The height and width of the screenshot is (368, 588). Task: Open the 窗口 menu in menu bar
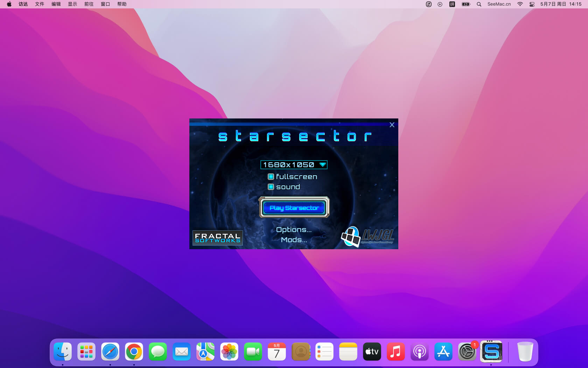pos(105,4)
